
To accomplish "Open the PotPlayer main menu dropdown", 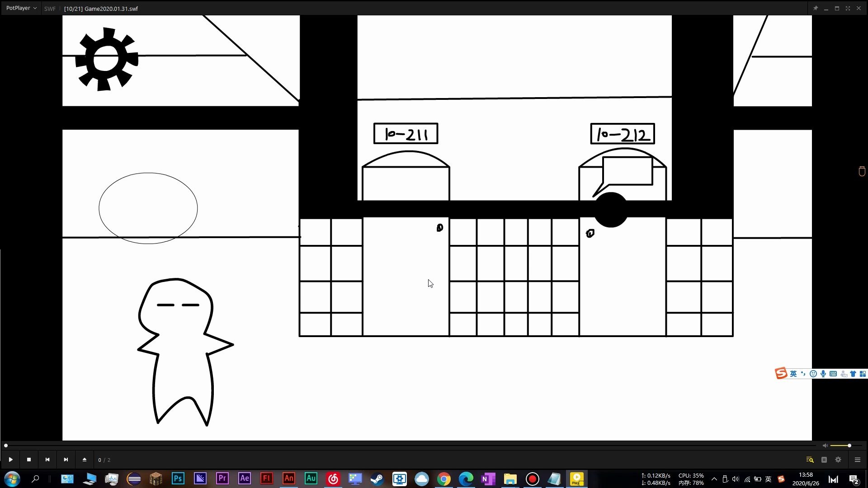I will pos(21,8).
